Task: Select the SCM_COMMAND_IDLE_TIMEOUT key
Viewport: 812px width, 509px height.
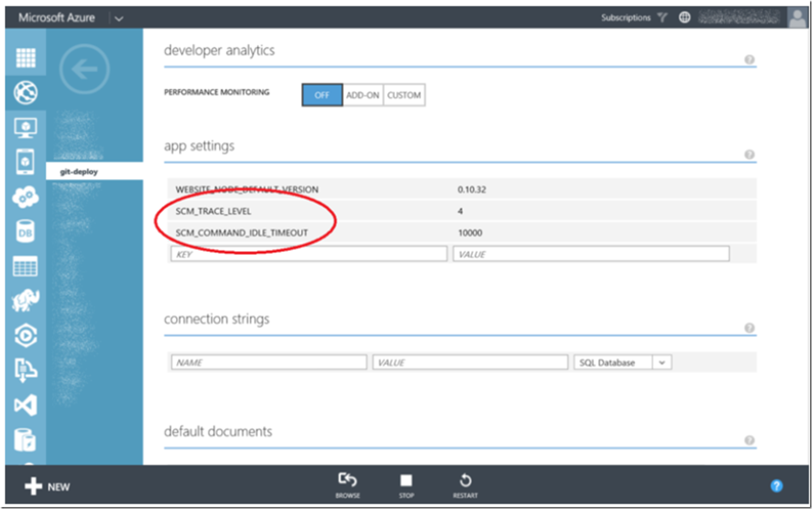Action: point(242,233)
